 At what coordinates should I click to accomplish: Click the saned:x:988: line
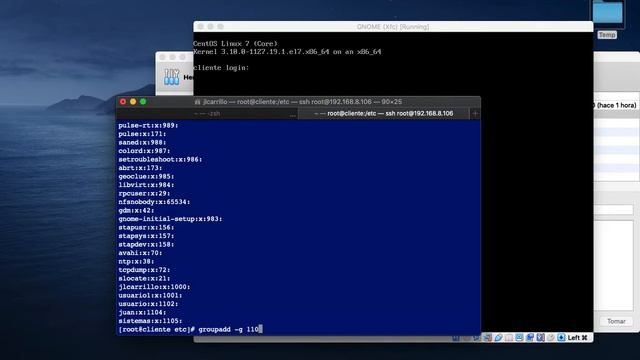(x=142, y=142)
